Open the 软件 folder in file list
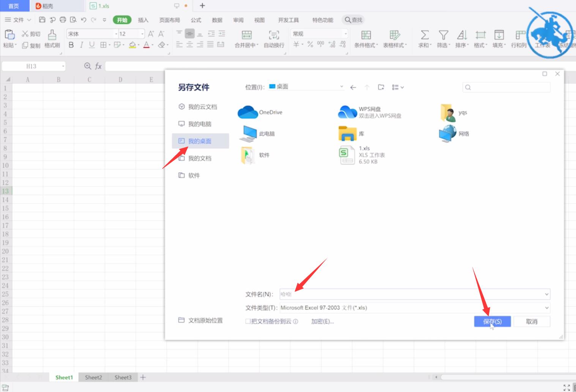This screenshot has height=392, width=576. [x=255, y=155]
